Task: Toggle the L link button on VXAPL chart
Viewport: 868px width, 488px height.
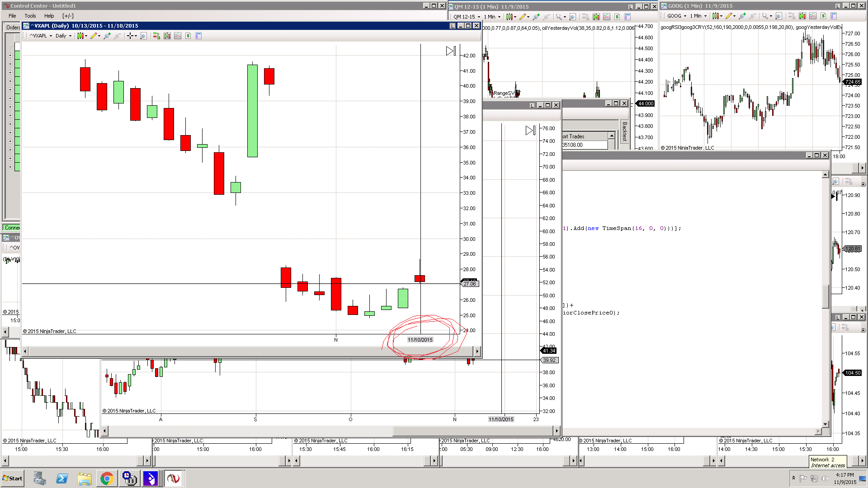Action: [452, 26]
